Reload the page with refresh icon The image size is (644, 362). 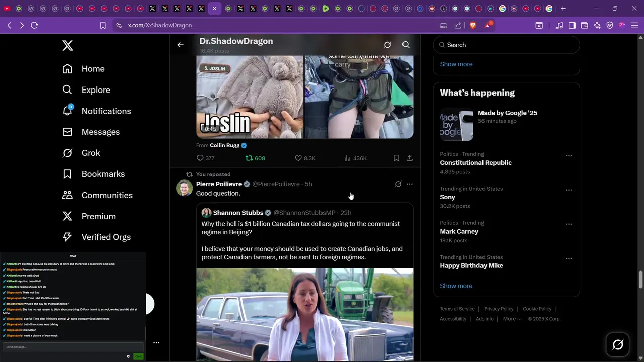34,25
